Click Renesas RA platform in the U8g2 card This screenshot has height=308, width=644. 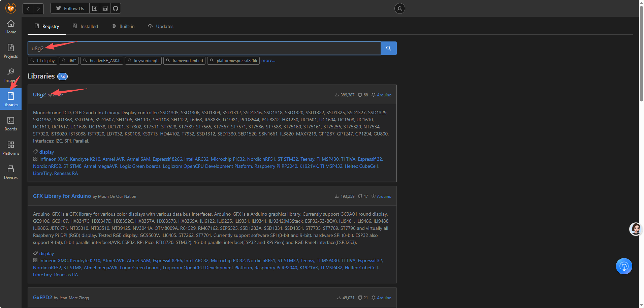[66, 173]
